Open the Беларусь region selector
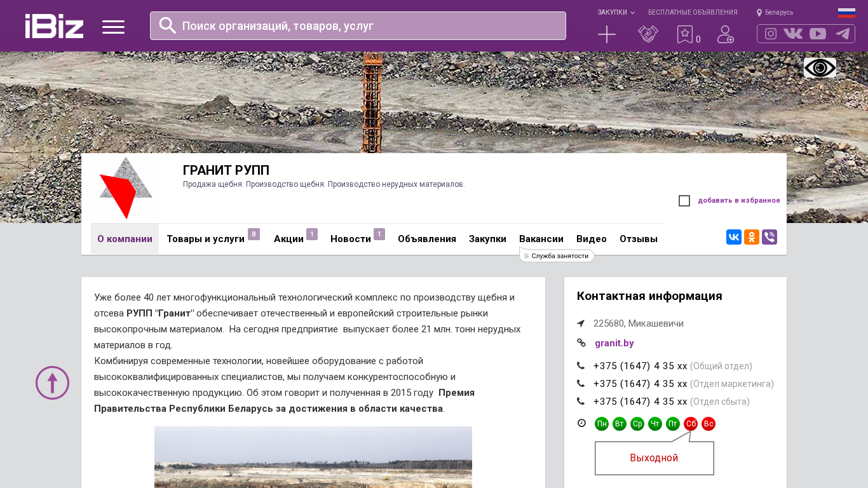The height and width of the screenshot is (488, 868). click(x=775, y=13)
